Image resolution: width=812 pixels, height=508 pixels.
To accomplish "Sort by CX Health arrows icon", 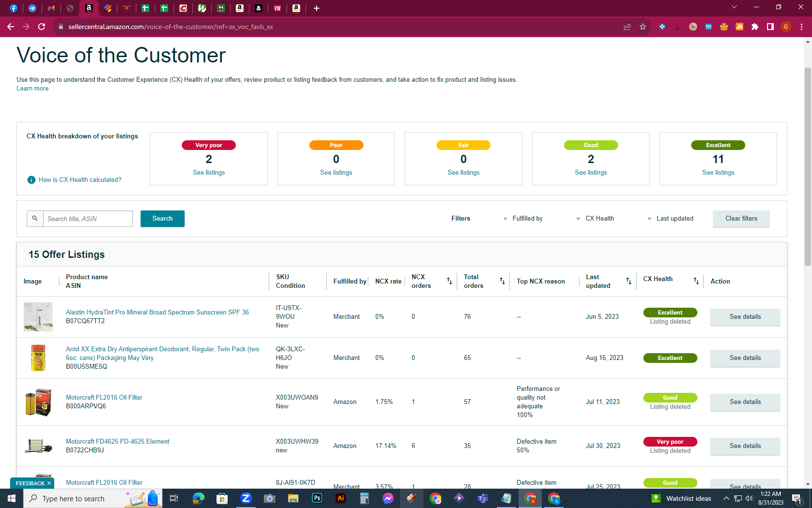I will [x=696, y=281].
